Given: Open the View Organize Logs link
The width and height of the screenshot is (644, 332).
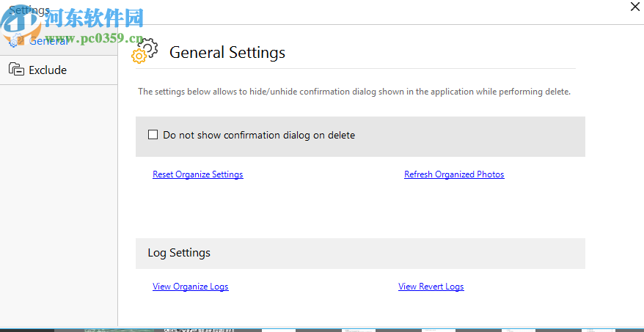Looking at the screenshot, I should point(190,287).
